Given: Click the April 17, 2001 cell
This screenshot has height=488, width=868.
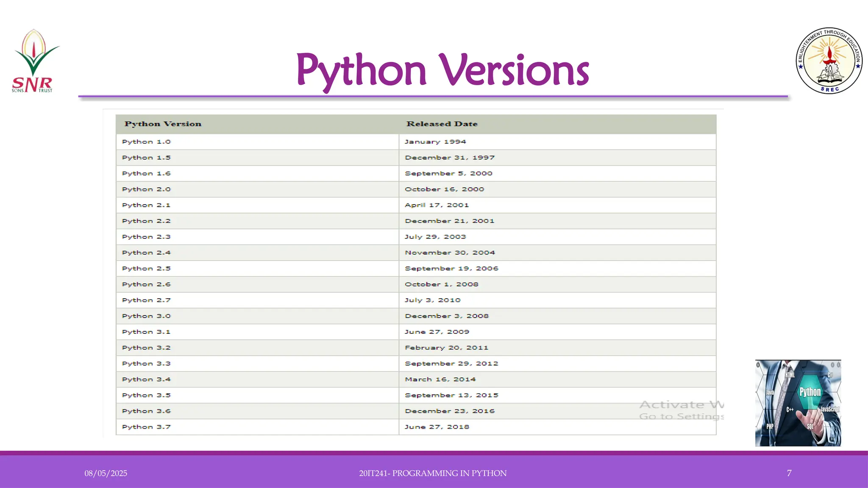Looking at the screenshot, I should click(558, 205).
